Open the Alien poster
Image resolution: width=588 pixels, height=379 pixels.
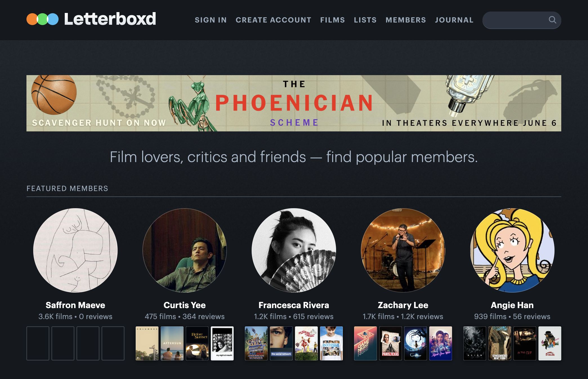point(475,343)
